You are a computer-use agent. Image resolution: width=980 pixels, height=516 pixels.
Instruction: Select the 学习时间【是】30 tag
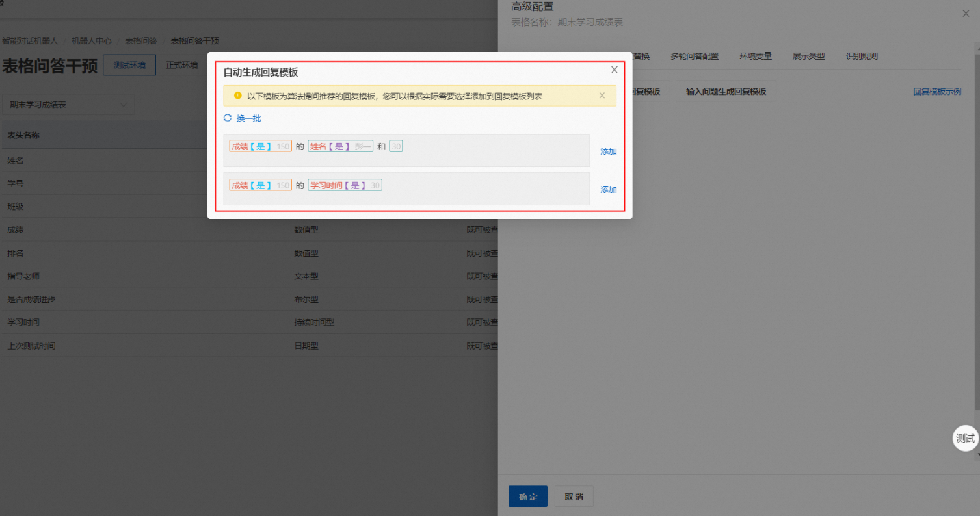click(x=345, y=185)
